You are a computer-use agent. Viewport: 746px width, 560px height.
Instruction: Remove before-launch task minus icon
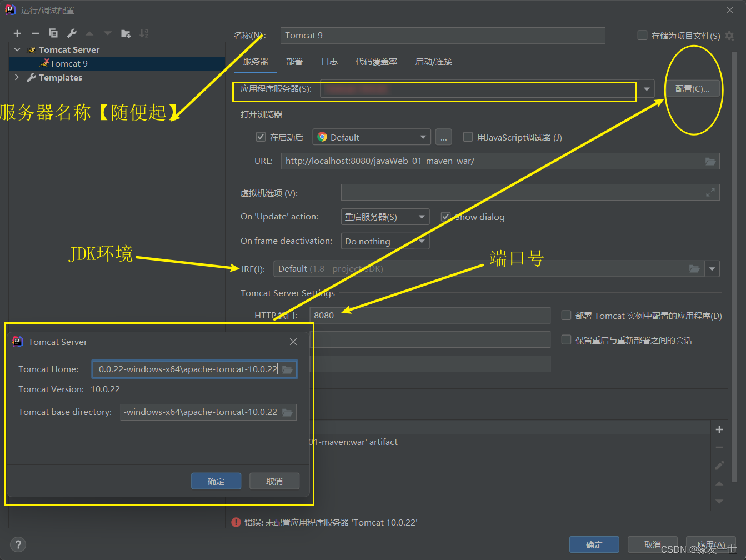[719, 447]
